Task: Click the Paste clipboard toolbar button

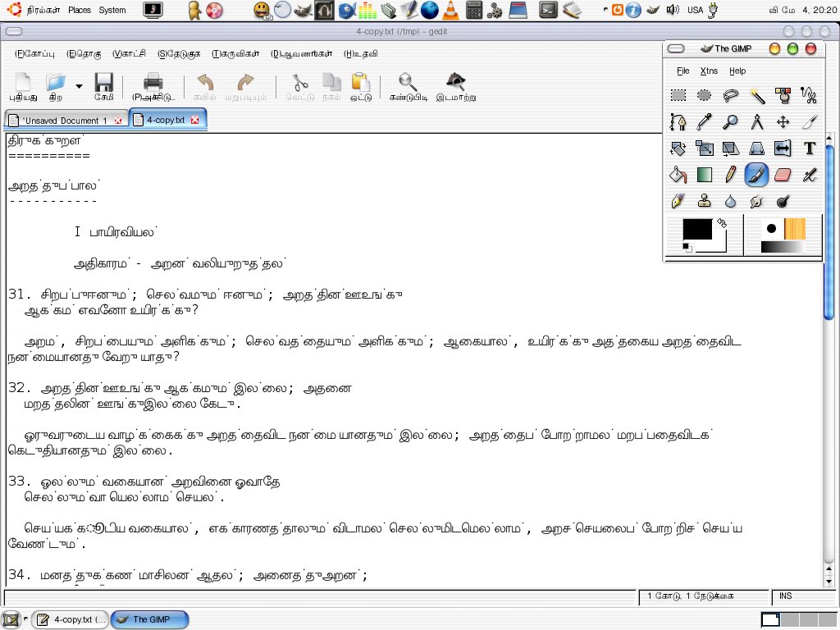Action: click(361, 87)
